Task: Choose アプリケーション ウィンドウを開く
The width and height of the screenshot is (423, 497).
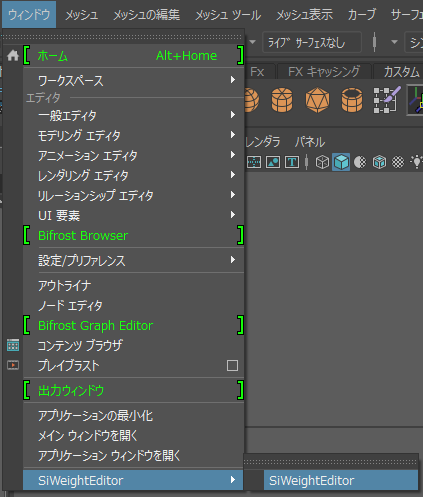Action: [x=133, y=455]
